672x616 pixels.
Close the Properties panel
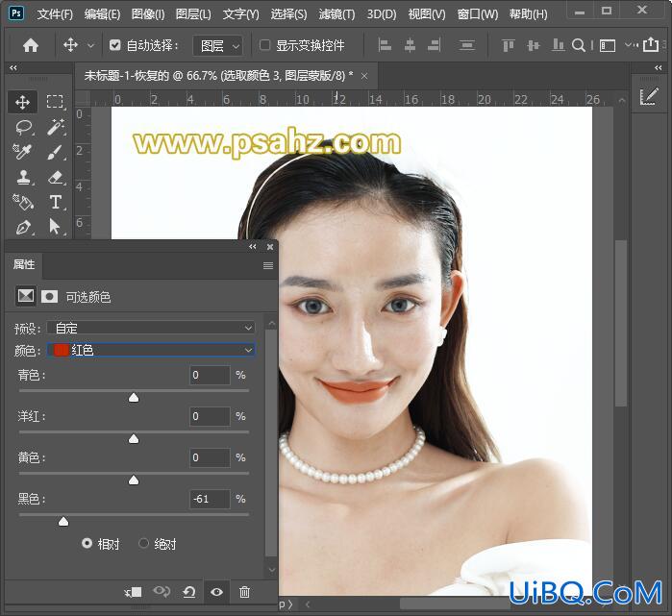click(270, 247)
